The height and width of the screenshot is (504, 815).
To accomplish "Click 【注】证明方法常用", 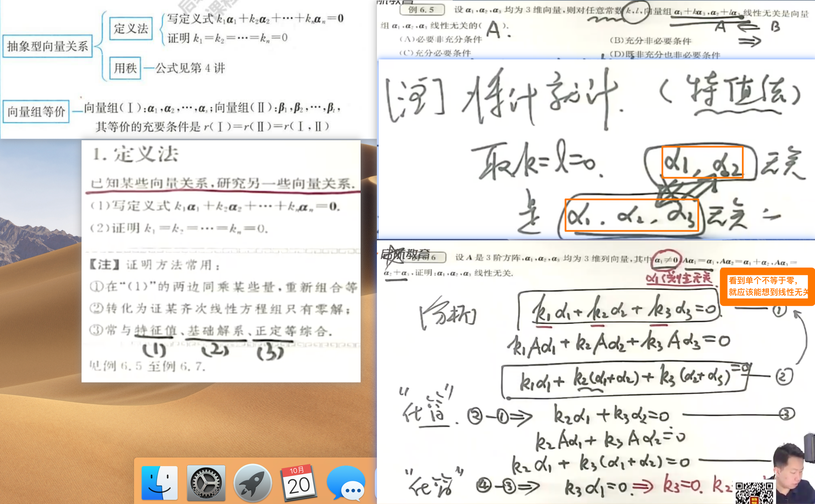I will point(154,265).
